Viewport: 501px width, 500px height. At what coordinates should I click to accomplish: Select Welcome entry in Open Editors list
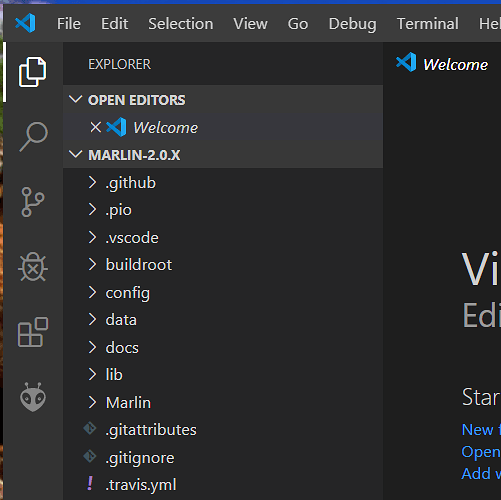tap(223, 127)
